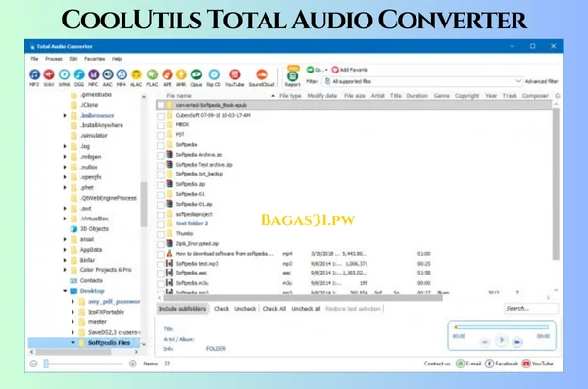This screenshot has width=588, height=389.
Task: Select the ALAC format icon
Action: 136,74
